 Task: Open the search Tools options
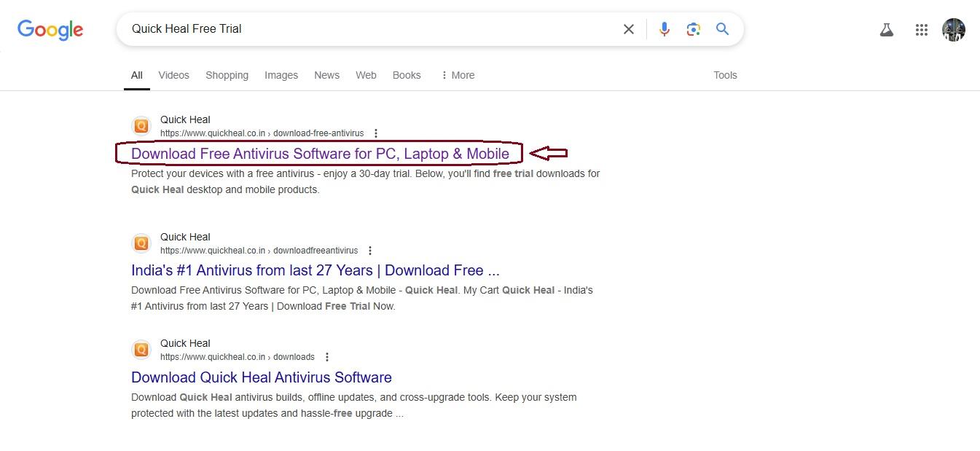coord(725,75)
